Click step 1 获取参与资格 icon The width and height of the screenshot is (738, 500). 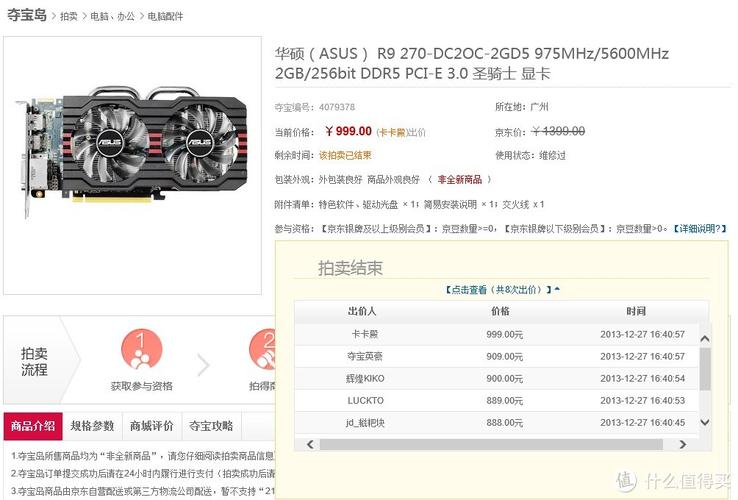(x=141, y=349)
